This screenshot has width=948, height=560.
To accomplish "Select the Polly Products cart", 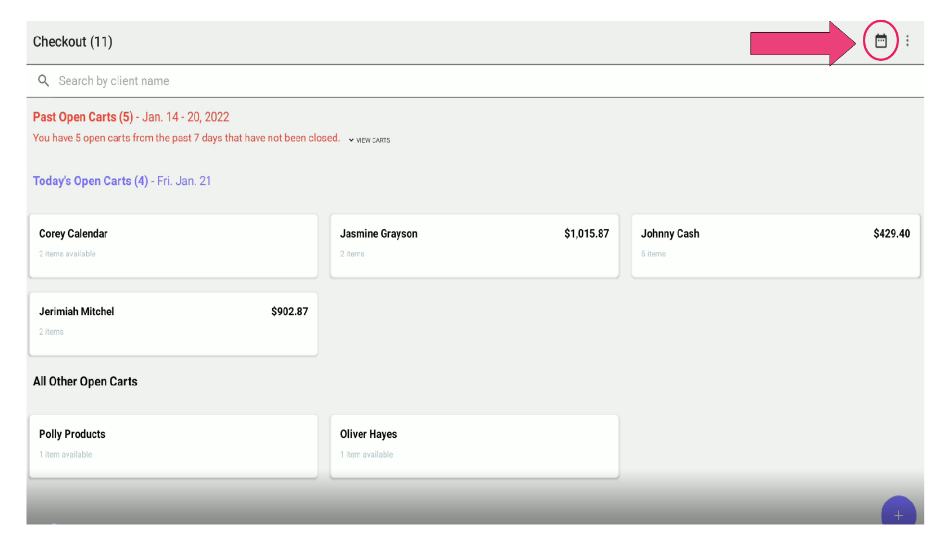I will coord(173,446).
